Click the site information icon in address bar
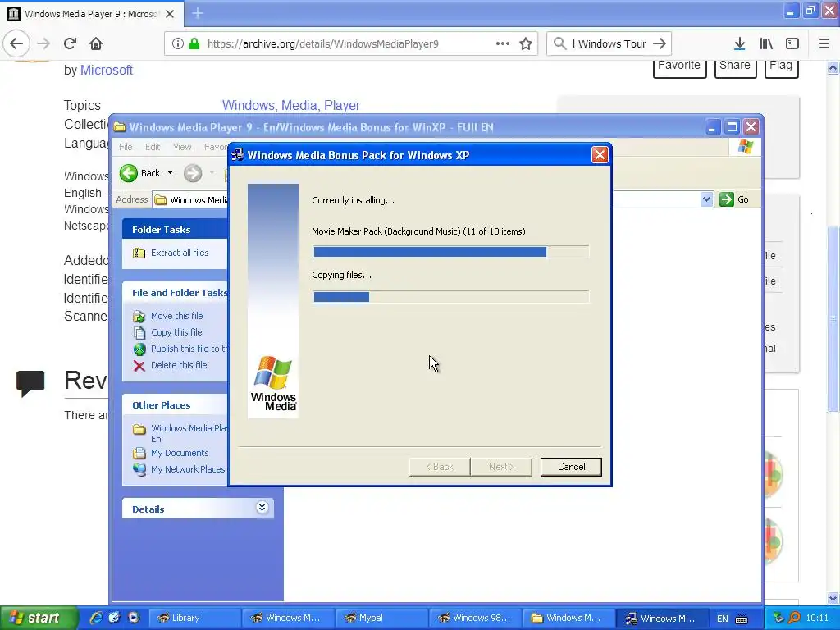Viewport: 840px width, 630px height. (178, 44)
